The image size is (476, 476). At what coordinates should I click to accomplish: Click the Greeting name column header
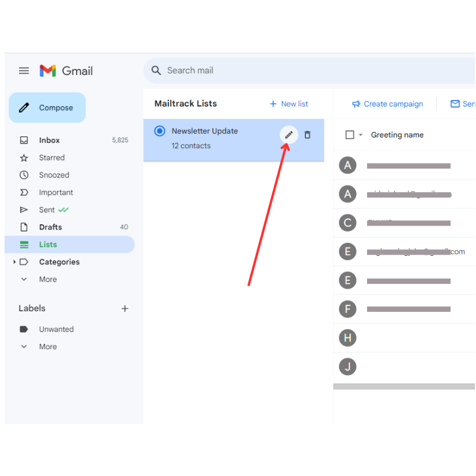tap(397, 134)
